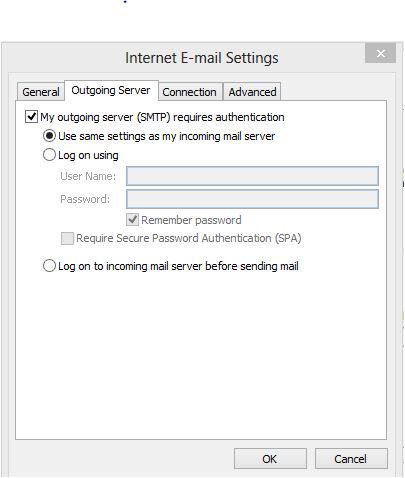Close the Internet E-mail Settings dialog via the X
Viewport: 405px width, 478px height.
(x=381, y=53)
